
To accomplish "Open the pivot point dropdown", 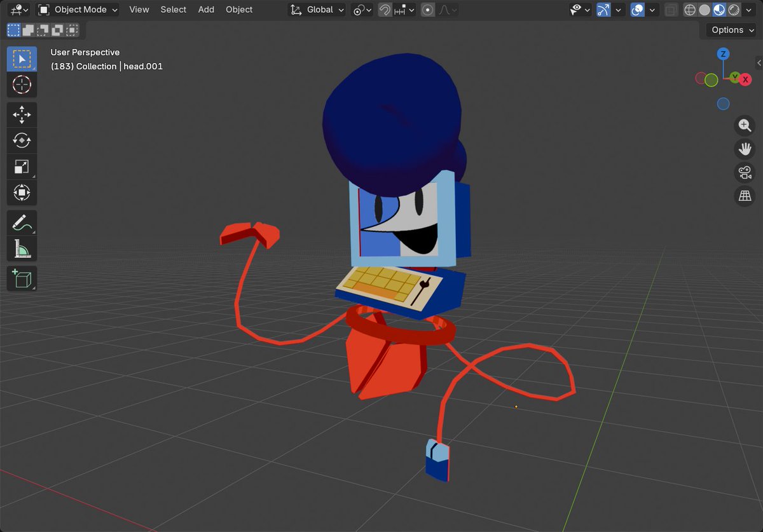I will click(362, 10).
